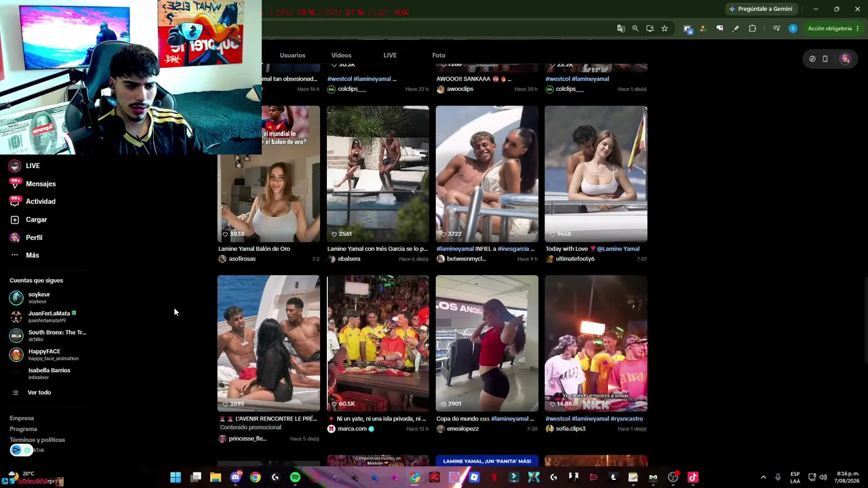This screenshot has height=488, width=868.
Task: Click the @Lamine Yamal mention link
Action: pos(618,249)
